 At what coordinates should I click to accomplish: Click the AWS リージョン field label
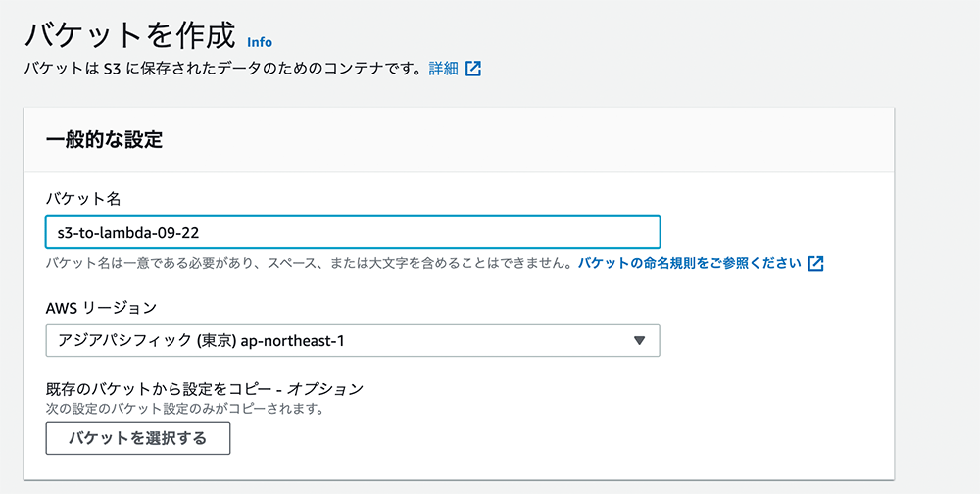coord(101,307)
